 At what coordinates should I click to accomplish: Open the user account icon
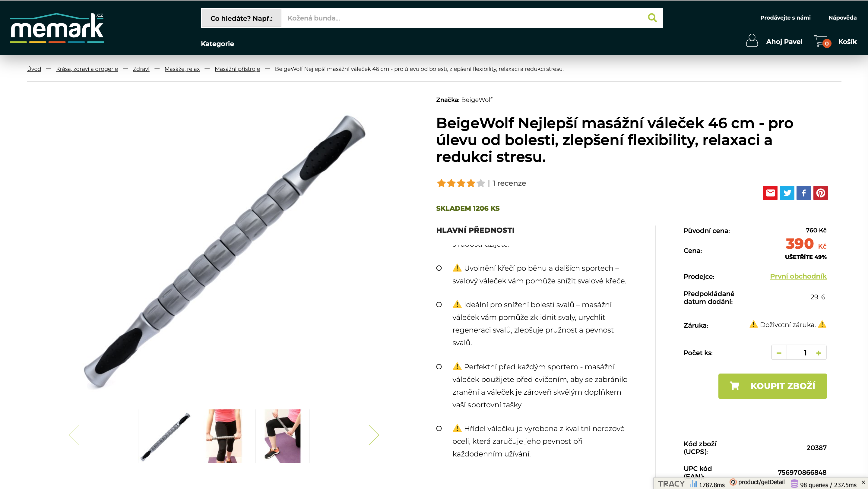pos(752,41)
